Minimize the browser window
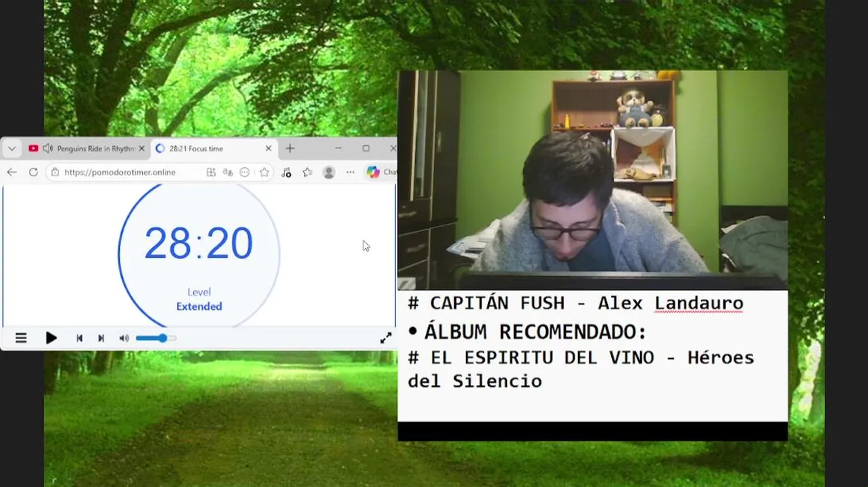Viewport: 868px width, 487px height. click(338, 148)
